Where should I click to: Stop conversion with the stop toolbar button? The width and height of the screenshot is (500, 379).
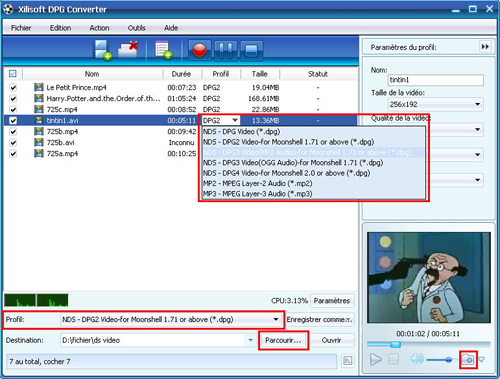pyautogui.click(x=251, y=50)
